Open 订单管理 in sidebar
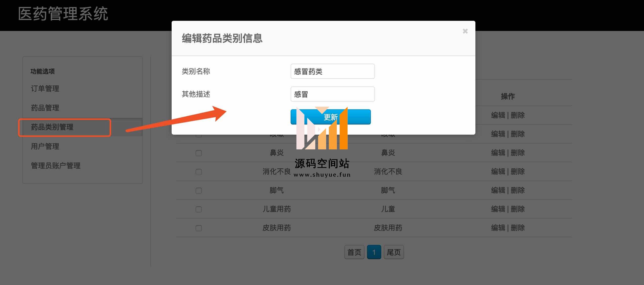Screen dimensions: 644x285 pyautogui.click(x=45, y=88)
